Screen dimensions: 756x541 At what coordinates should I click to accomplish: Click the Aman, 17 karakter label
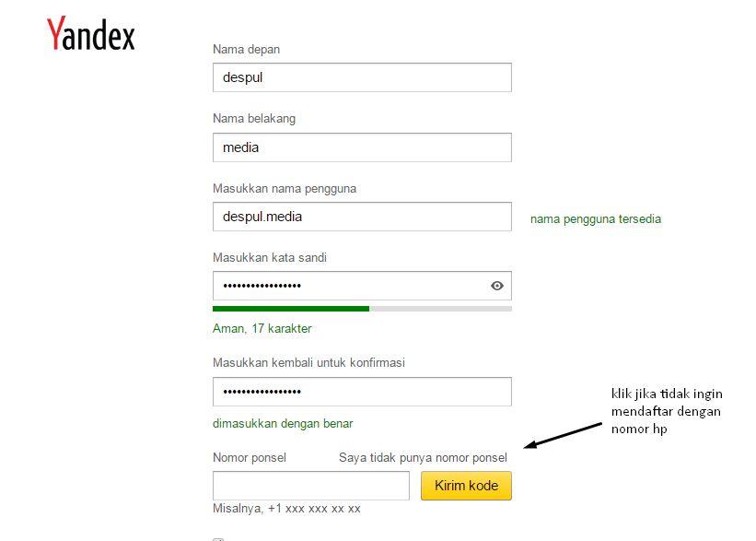[x=261, y=328]
